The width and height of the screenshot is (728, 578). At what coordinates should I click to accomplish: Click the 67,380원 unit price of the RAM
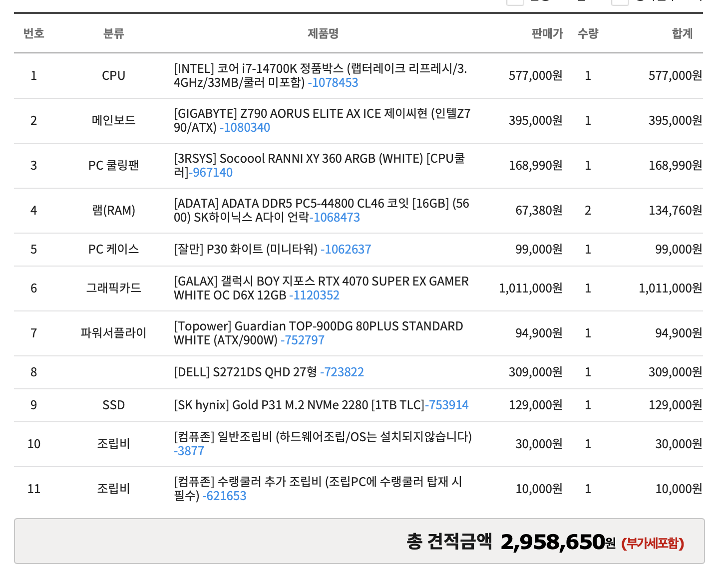click(x=539, y=211)
